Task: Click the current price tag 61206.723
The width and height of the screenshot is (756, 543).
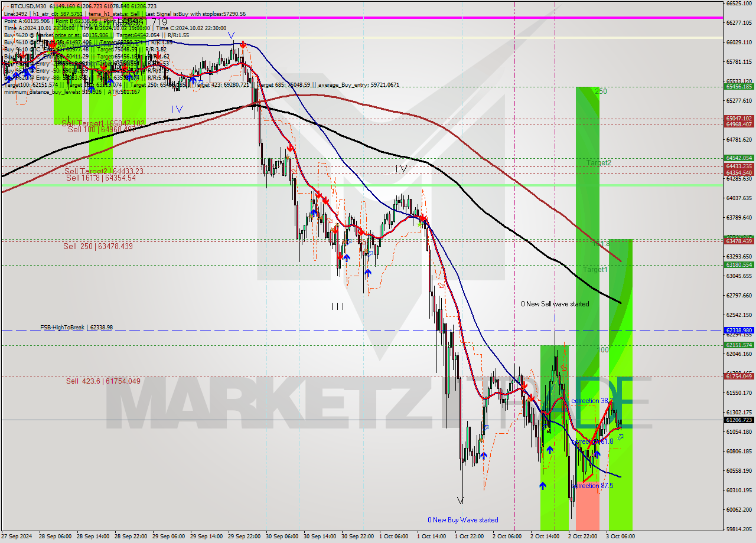Action: 738,420
